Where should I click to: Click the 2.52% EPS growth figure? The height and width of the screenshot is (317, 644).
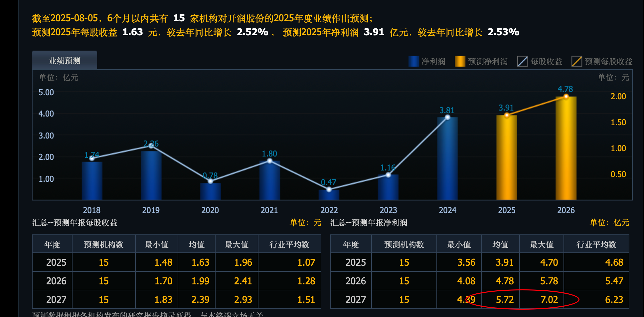(252, 32)
